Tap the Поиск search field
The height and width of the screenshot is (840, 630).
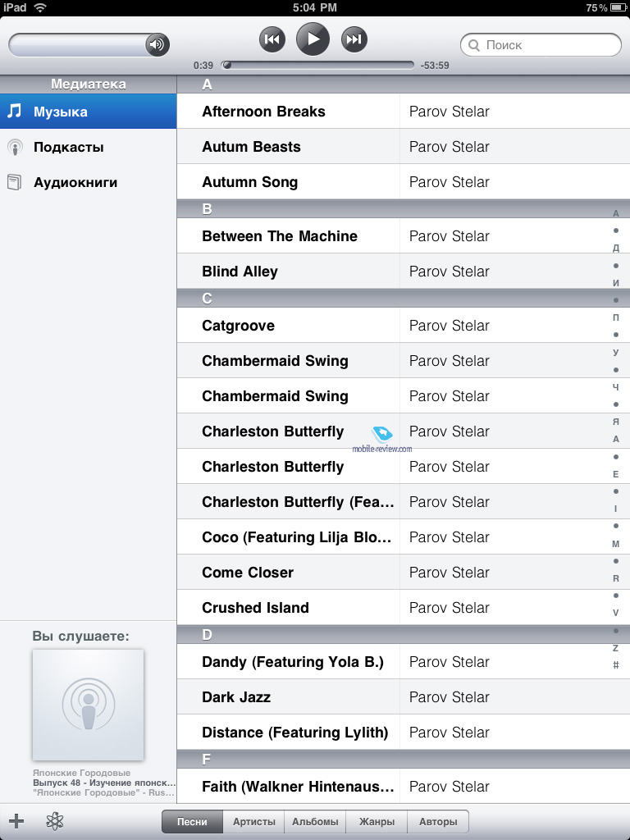(x=541, y=45)
